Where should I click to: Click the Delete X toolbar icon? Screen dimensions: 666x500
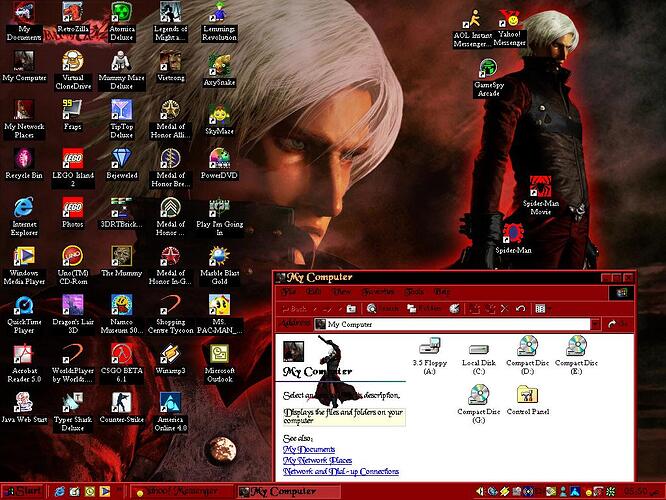point(505,308)
